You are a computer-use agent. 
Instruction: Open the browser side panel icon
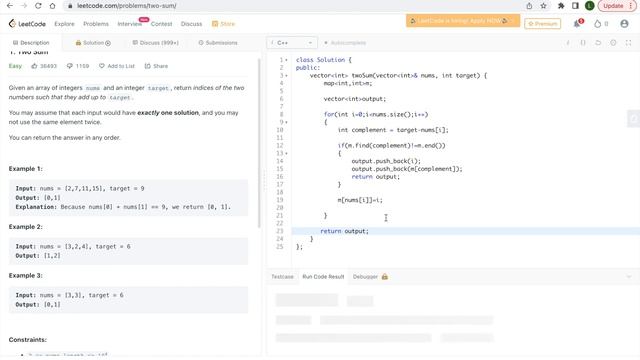[575, 6]
